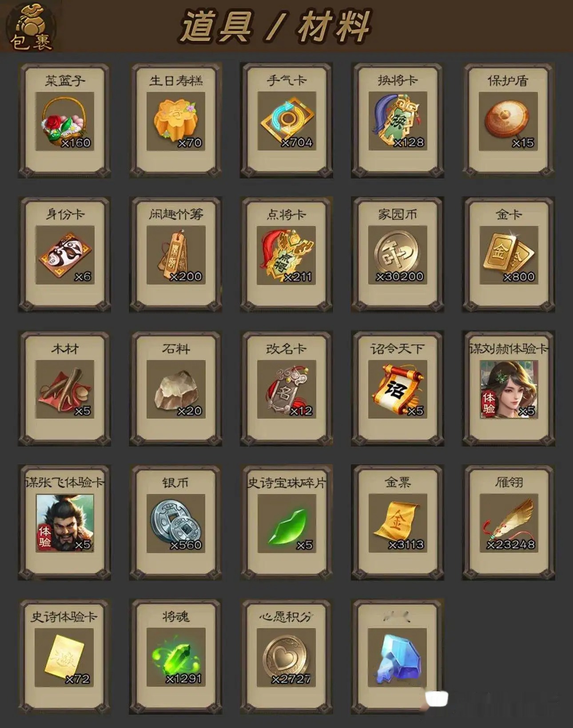Screen dimensions: 573x728
Task: Open the 身份卡 mask card item
Action: click(65, 255)
